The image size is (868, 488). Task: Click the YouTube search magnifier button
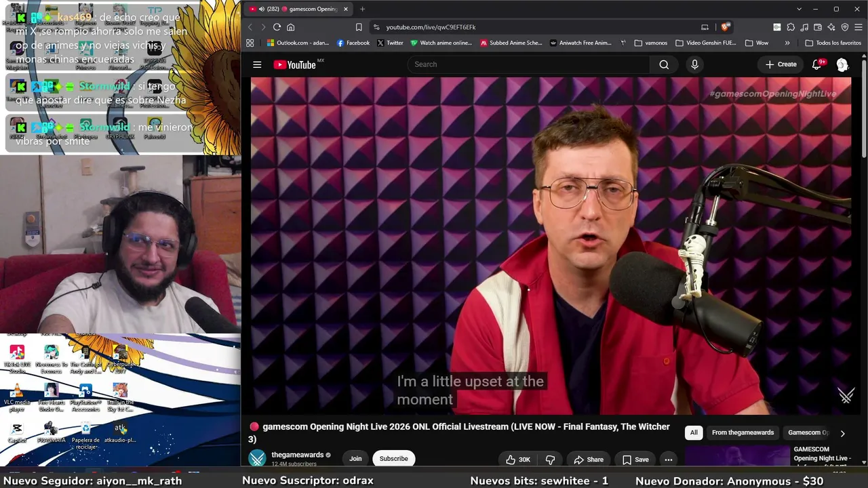click(x=664, y=64)
